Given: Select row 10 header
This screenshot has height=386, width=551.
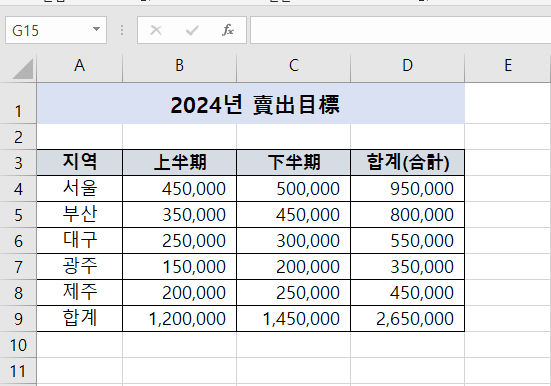Looking at the screenshot, I should pyautogui.click(x=18, y=345).
